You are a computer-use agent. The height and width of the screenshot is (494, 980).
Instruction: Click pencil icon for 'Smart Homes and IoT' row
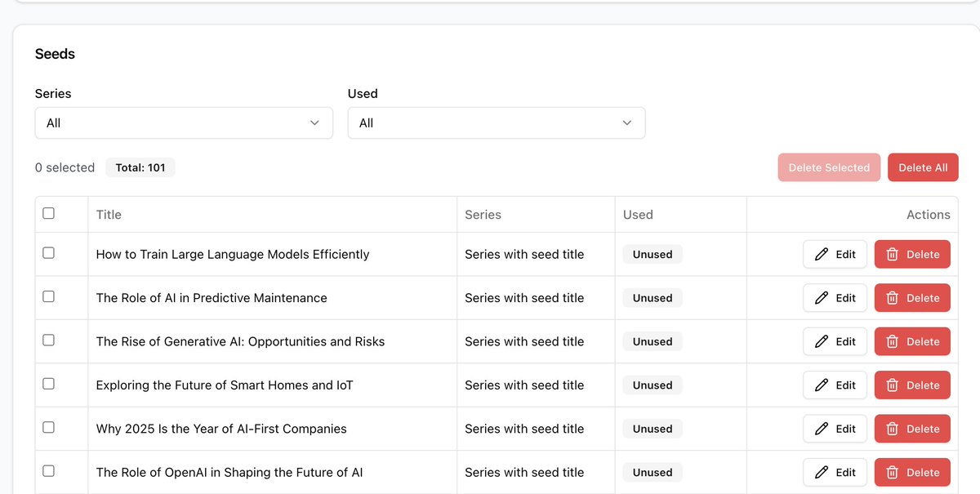[x=822, y=385]
